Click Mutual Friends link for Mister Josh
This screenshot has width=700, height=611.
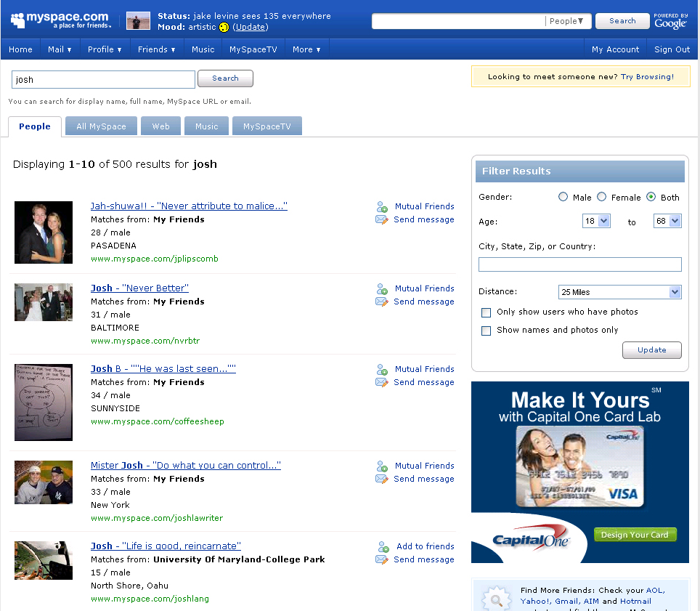tap(425, 466)
